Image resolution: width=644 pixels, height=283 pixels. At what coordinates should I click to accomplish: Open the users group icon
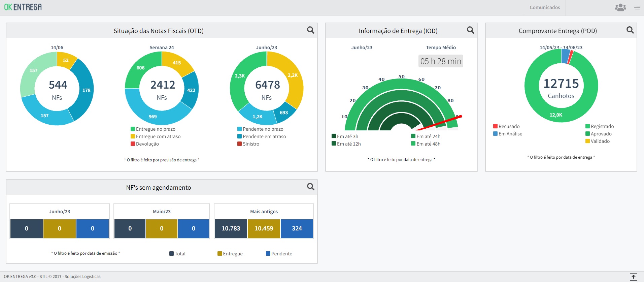pyautogui.click(x=620, y=7)
